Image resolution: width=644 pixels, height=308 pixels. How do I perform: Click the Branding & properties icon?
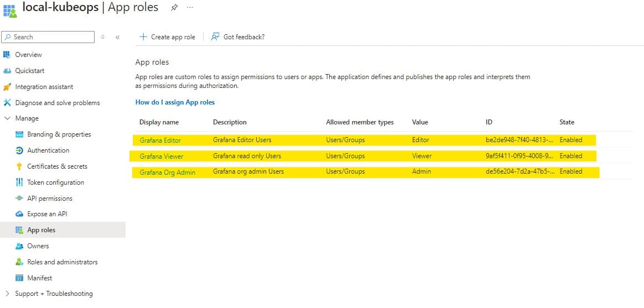coord(19,134)
